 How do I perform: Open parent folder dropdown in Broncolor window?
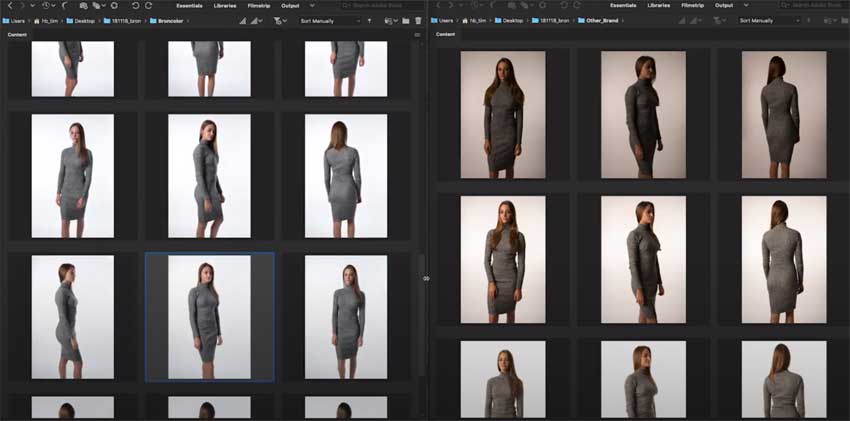(x=33, y=5)
